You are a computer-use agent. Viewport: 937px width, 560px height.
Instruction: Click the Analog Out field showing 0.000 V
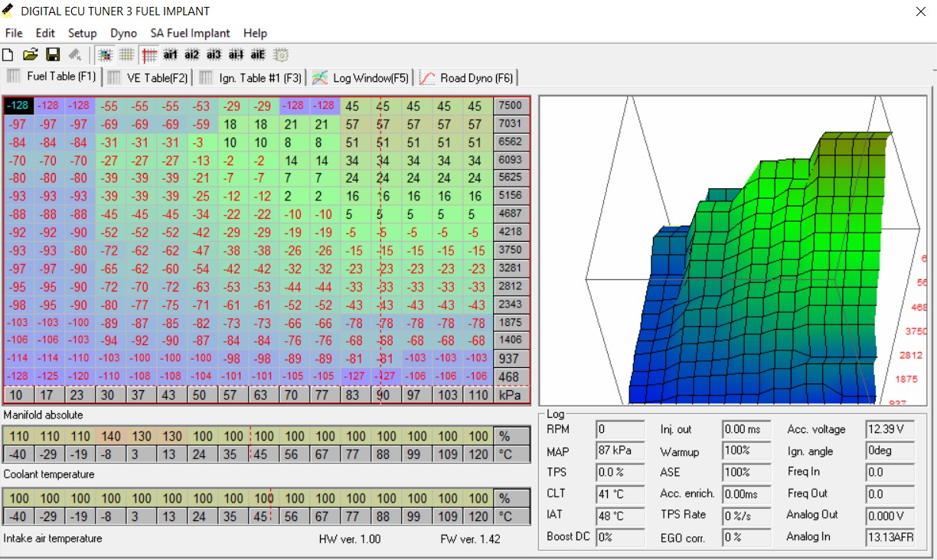pyautogui.click(x=890, y=515)
